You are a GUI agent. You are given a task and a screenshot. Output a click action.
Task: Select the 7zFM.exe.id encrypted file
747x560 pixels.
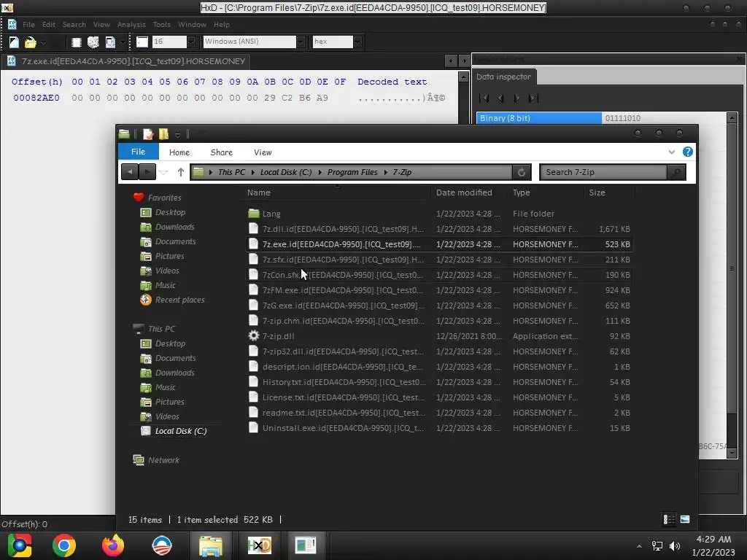click(438, 290)
